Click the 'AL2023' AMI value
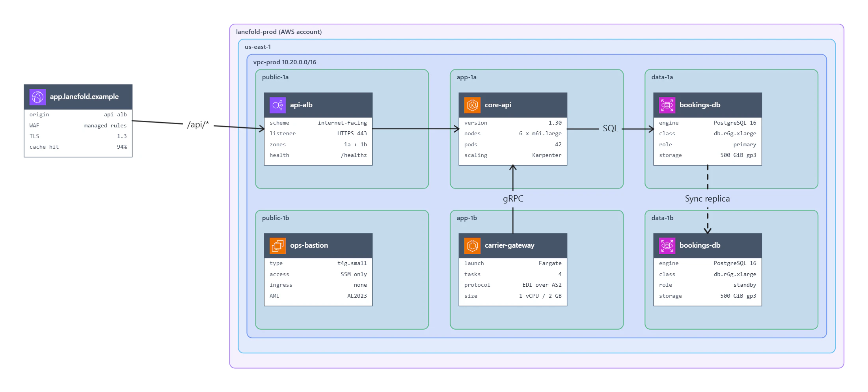The image size is (868, 392). [x=357, y=296]
